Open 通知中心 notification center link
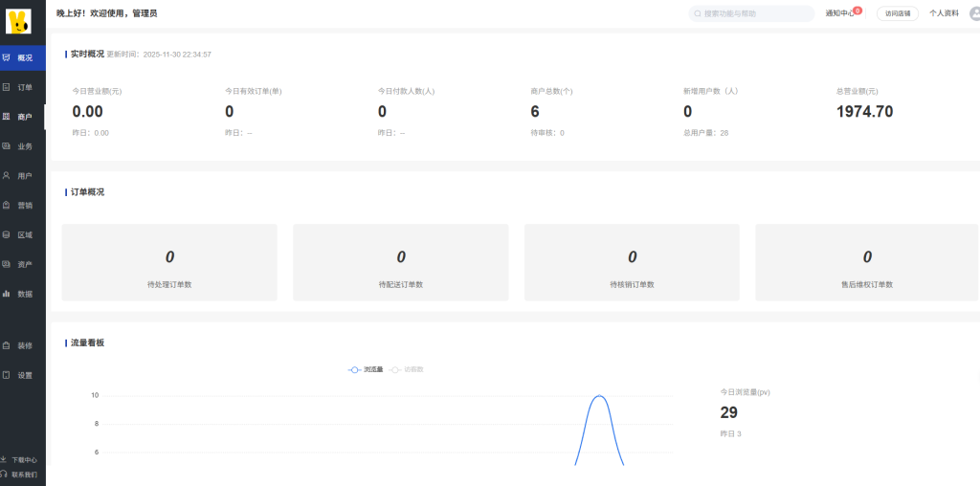The image size is (980, 486). coord(839,13)
